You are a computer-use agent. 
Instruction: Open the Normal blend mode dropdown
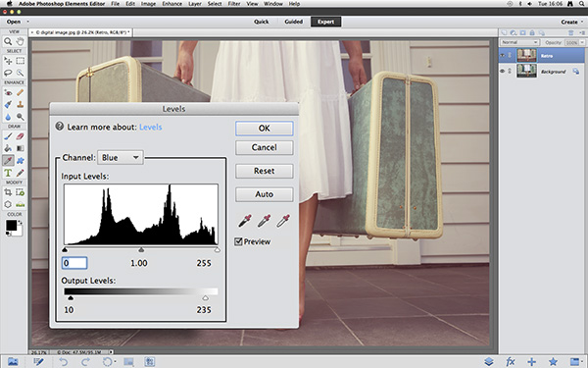point(519,42)
